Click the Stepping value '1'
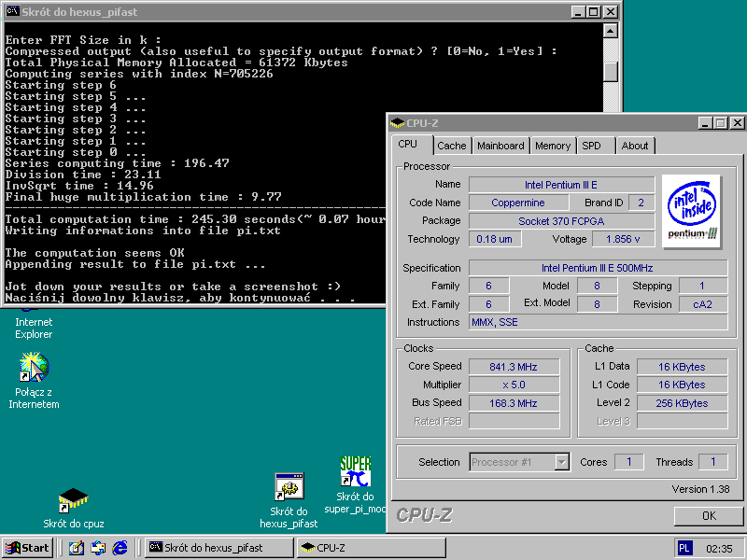Viewport: 747px width, 560px height. click(703, 287)
